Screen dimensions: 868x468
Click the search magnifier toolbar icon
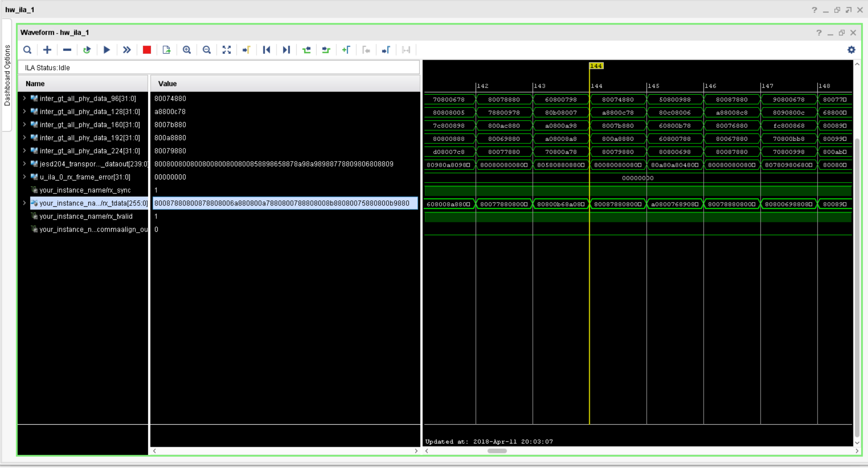click(x=27, y=50)
